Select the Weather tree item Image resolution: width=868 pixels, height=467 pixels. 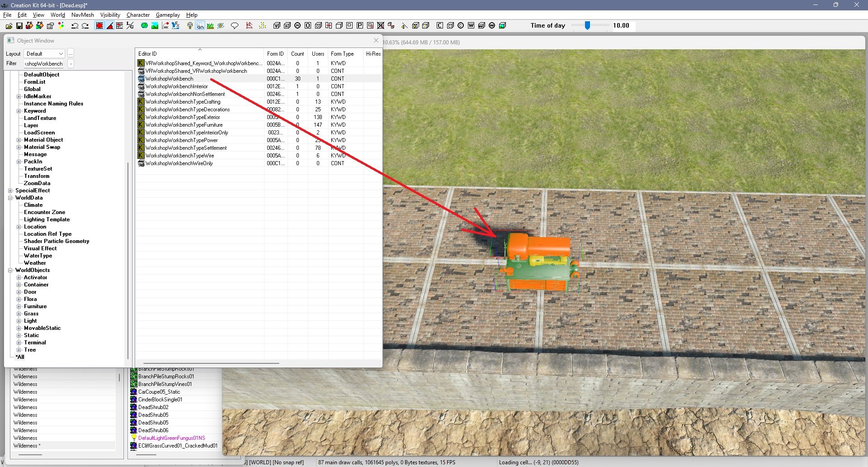[x=35, y=263]
